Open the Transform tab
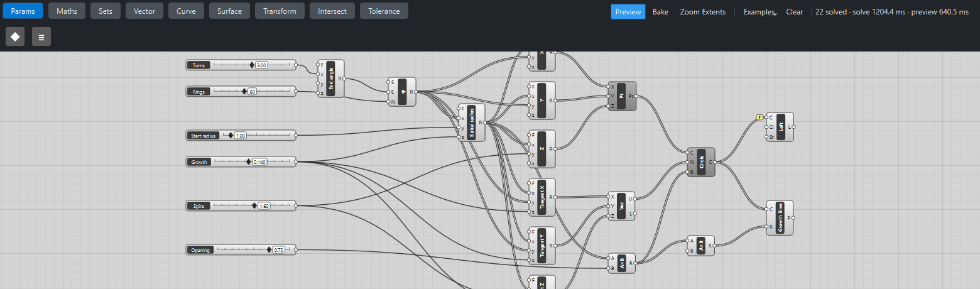980x289 pixels. 280,11
